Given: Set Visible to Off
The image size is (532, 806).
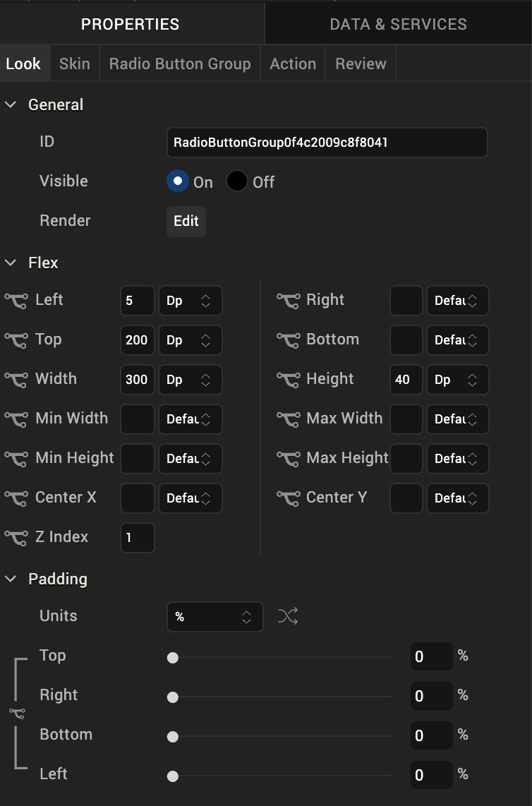Looking at the screenshot, I should coord(237,181).
